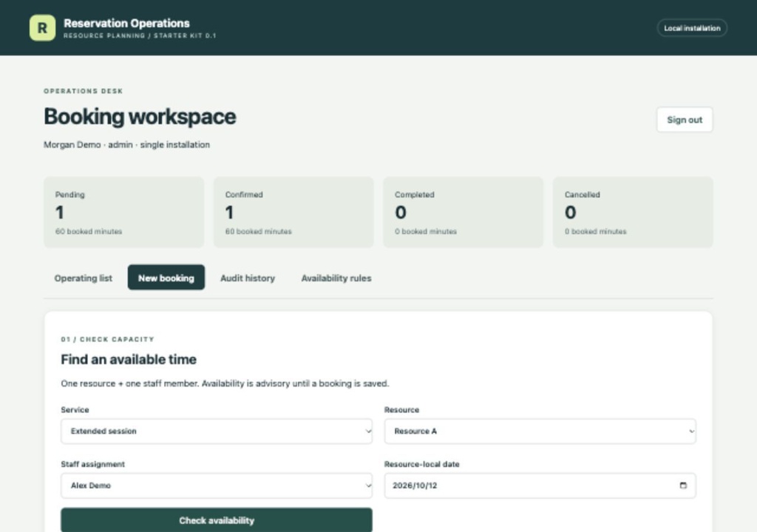This screenshot has width=757, height=532.
Task: Click the Sign out button
Action: (684, 120)
